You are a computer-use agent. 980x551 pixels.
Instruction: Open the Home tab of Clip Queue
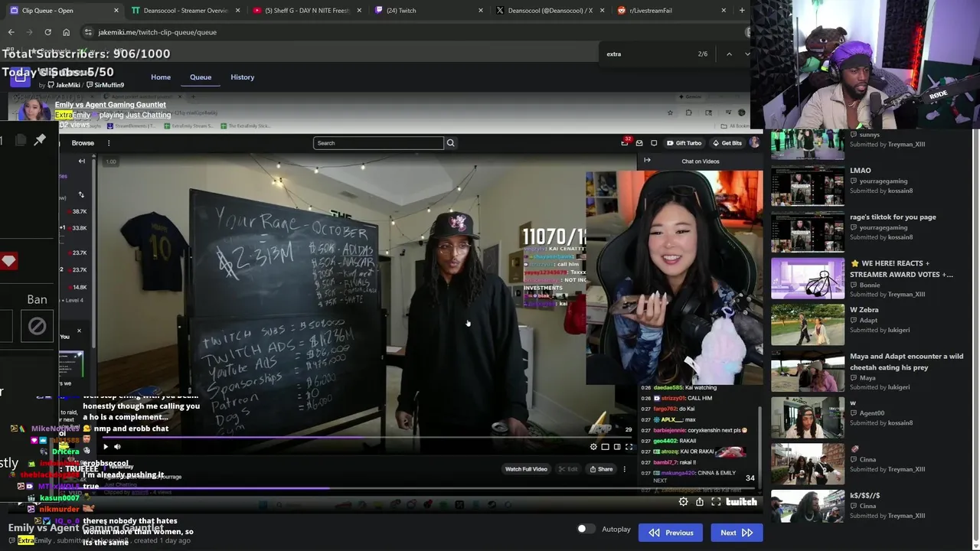tap(161, 77)
